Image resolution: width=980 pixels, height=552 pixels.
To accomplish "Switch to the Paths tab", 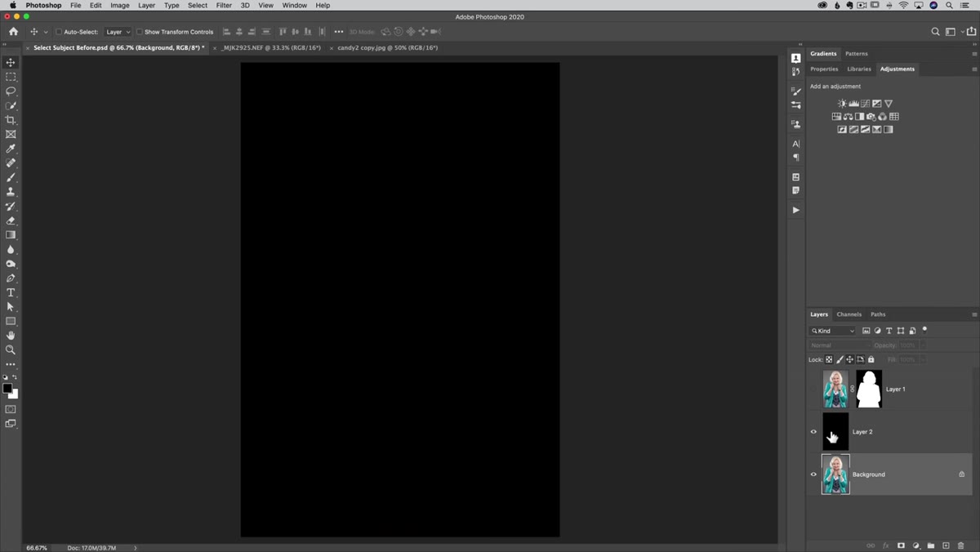I will click(878, 314).
